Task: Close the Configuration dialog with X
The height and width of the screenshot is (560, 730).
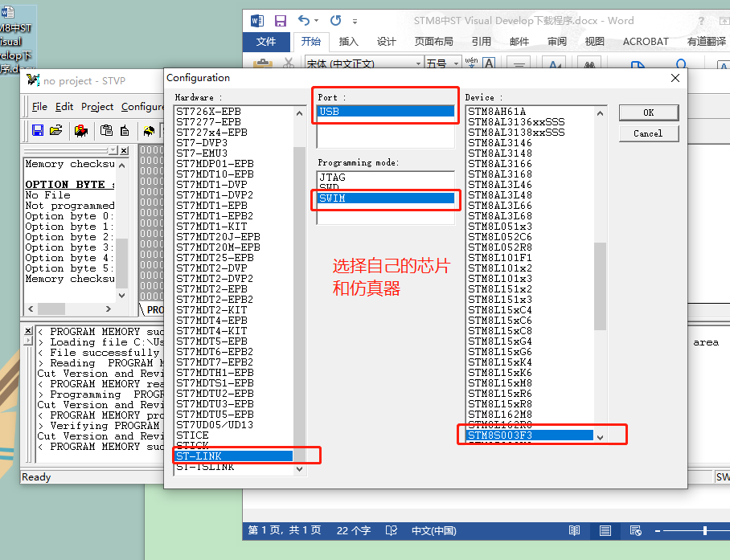Action: tap(675, 78)
